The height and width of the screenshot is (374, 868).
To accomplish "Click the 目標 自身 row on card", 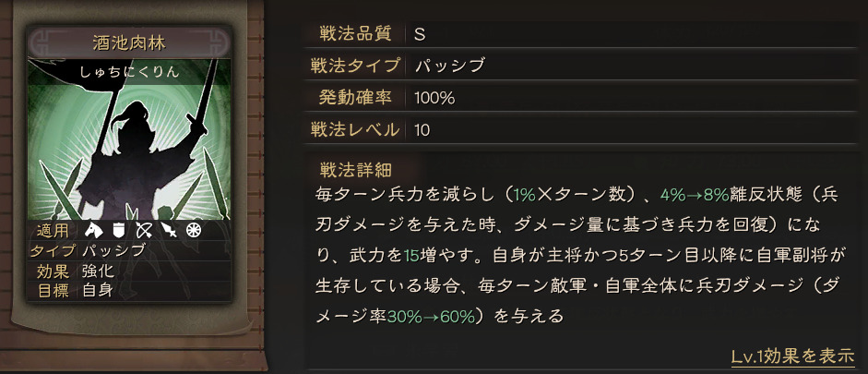I will click(x=129, y=289).
